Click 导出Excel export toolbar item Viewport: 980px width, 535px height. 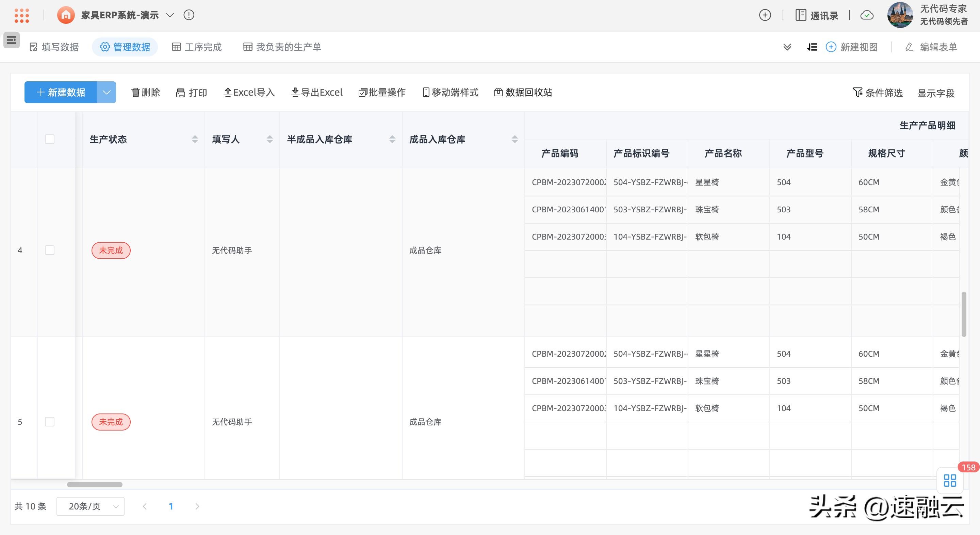pos(317,93)
